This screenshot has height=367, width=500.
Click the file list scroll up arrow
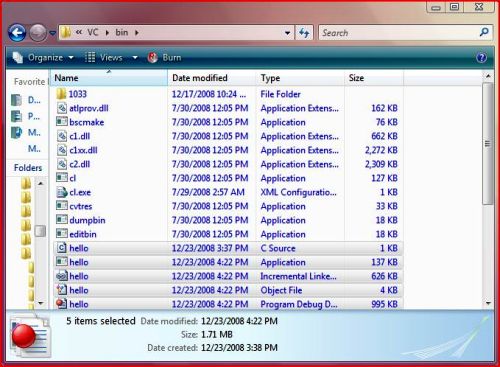(x=488, y=76)
